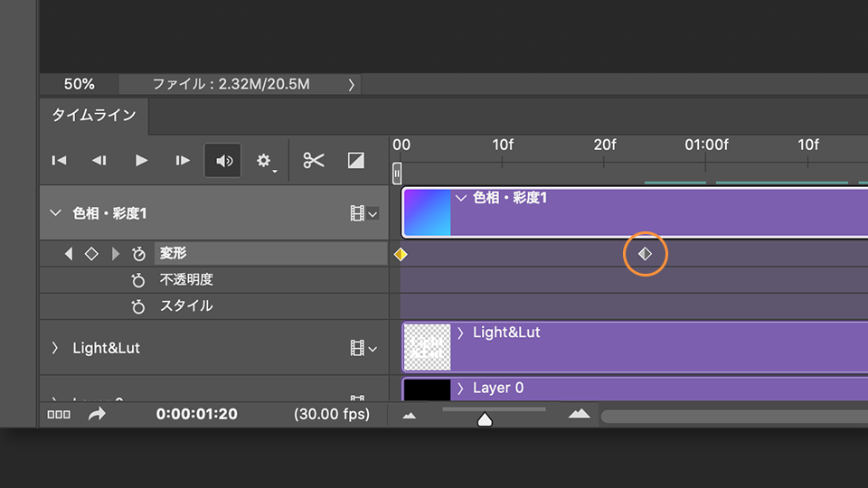Open the film strip menu for Light&Lut
868x488 pixels.
coord(363,348)
